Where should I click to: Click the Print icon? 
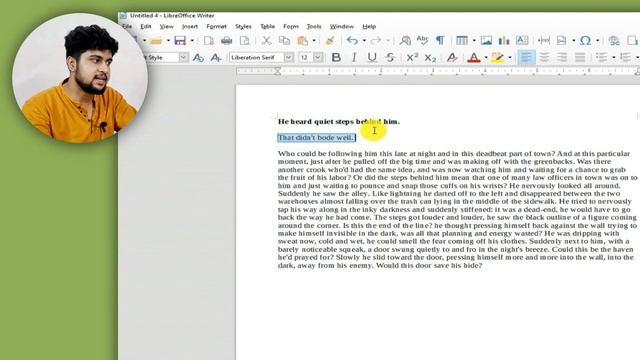click(227, 40)
